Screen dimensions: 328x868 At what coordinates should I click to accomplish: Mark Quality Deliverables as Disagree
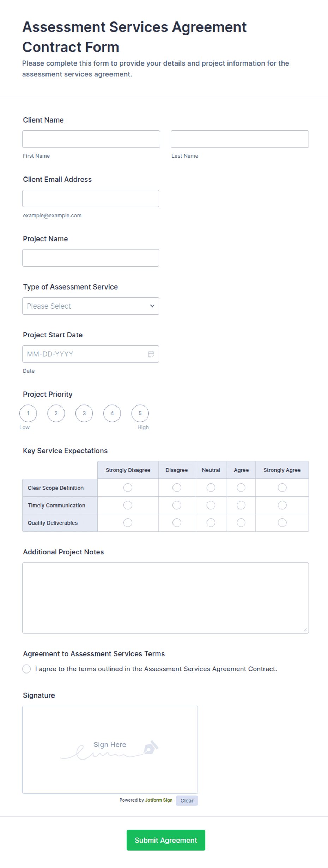(x=177, y=522)
